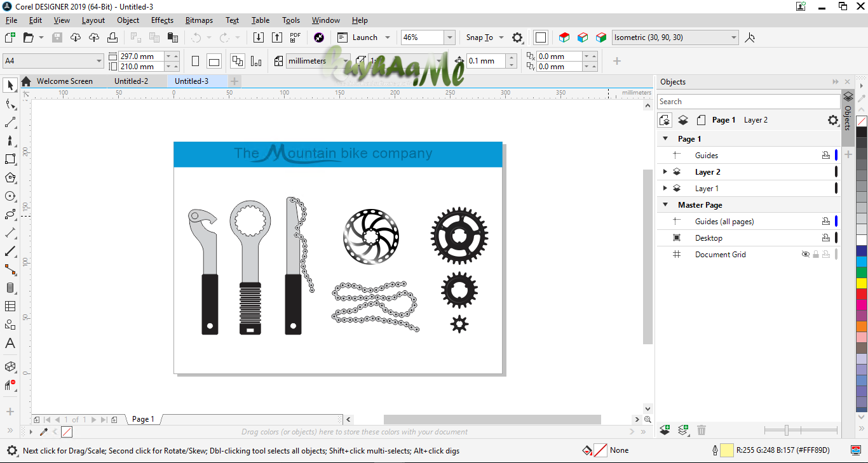Expand Layer 2 in Objects panel

click(x=665, y=172)
